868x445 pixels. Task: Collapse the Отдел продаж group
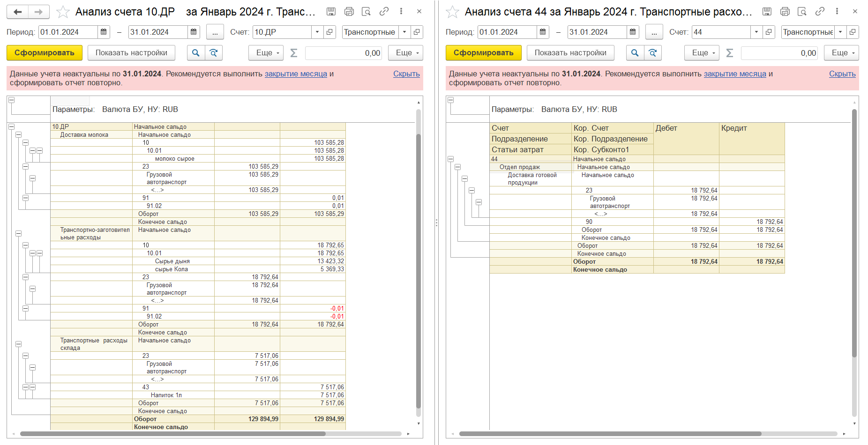(x=458, y=167)
